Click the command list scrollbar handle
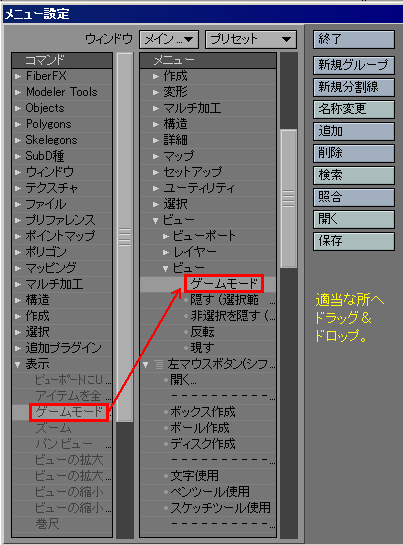 [x=124, y=237]
